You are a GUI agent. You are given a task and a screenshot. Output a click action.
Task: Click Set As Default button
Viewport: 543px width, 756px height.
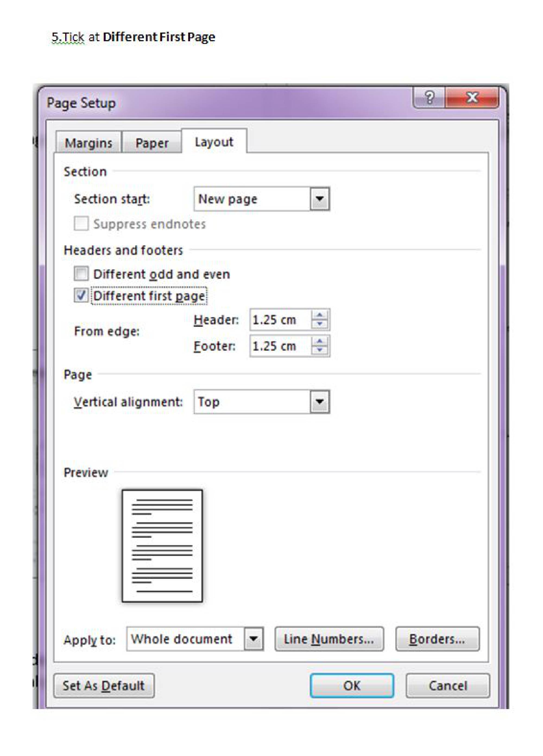tap(104, 686)
